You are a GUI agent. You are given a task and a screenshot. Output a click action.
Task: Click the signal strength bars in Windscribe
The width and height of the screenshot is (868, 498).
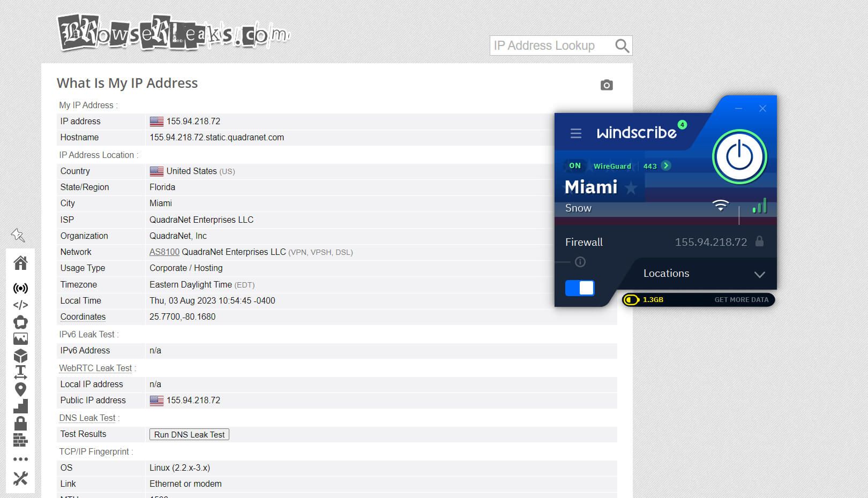(x=760, y=206)
